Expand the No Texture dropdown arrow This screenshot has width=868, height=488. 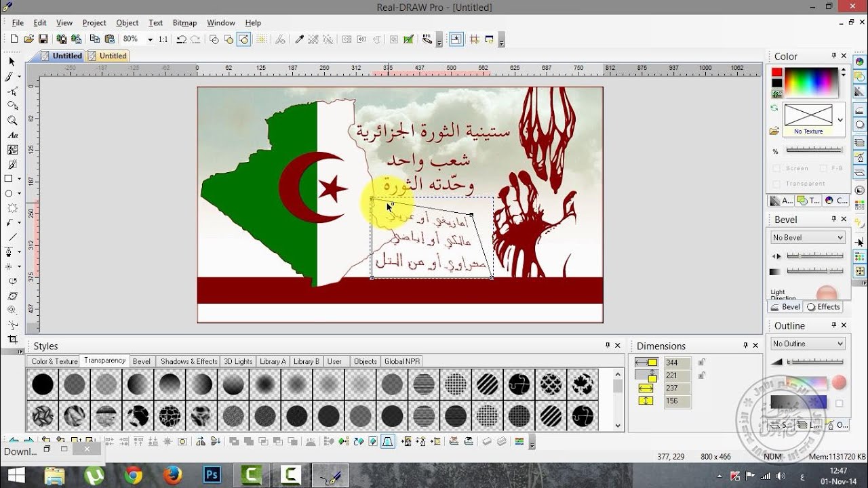coord(841,120)
